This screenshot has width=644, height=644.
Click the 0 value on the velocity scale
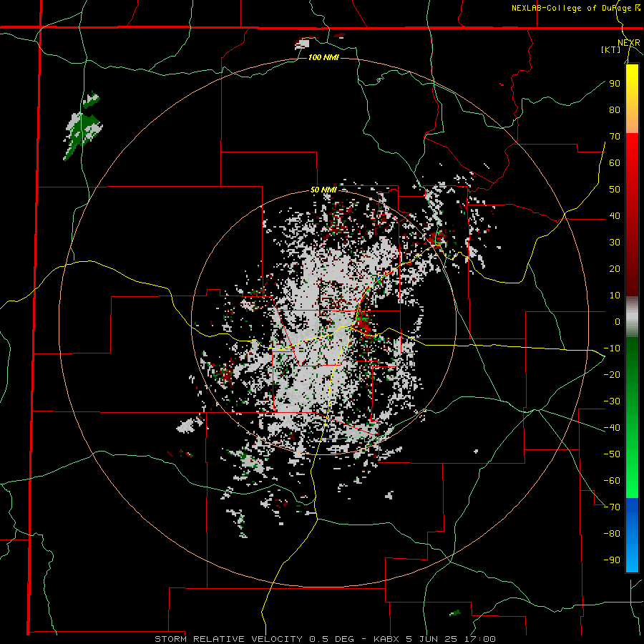(x=618, y=322)
